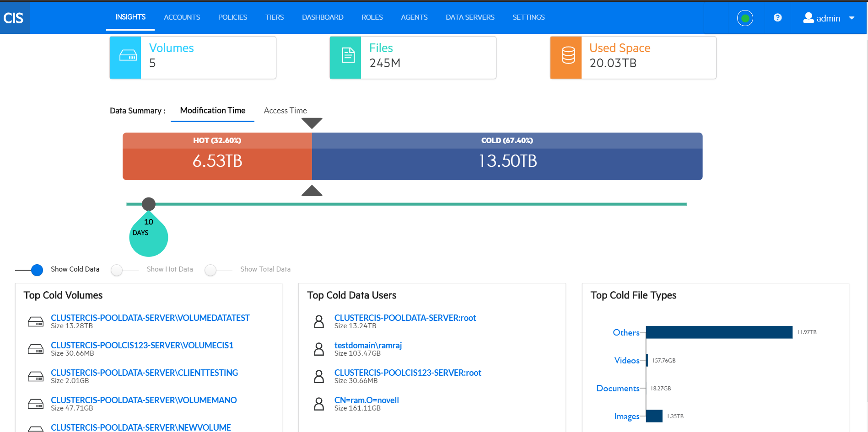Open the DASHBOARD menu
This screenshot has width=868, height=432.
click(x=323, y=17)
